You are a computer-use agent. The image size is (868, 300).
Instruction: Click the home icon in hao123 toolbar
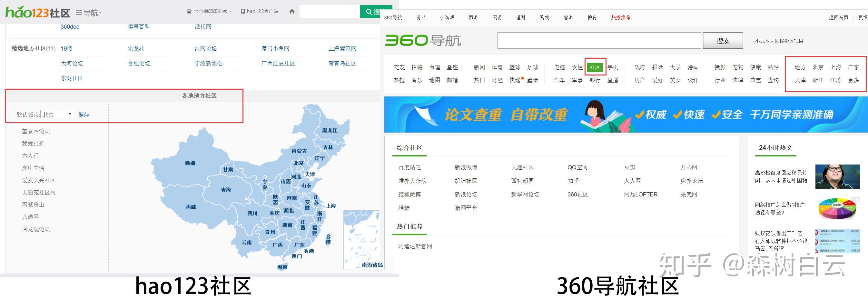[292, 11]
